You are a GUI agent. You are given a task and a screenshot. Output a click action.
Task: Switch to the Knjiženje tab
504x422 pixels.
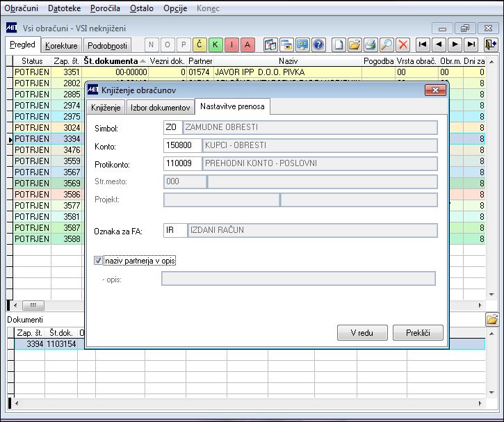(x=106, y=107)
